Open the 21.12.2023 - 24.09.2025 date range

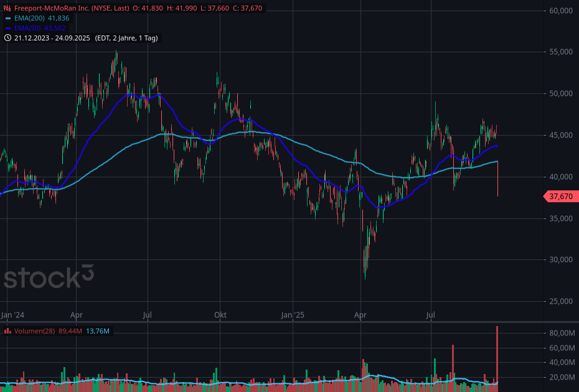53,38
